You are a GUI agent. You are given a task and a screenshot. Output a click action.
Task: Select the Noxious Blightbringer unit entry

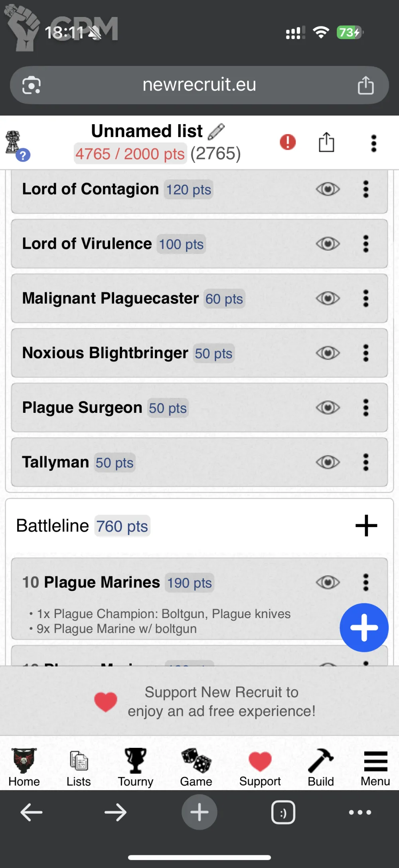coord(105,353)
